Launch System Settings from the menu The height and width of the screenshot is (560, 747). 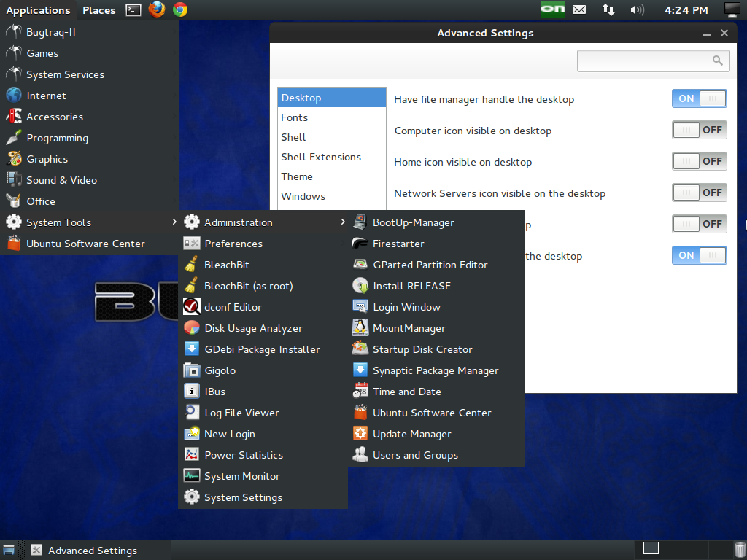pyautogui.click(x=263, y=497)
